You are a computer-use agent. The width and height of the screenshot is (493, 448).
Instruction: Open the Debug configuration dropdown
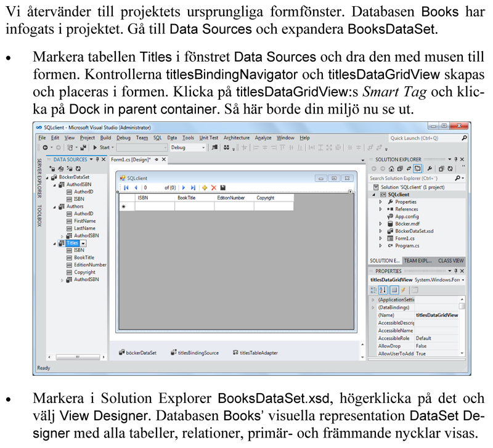tap(203, 148)
